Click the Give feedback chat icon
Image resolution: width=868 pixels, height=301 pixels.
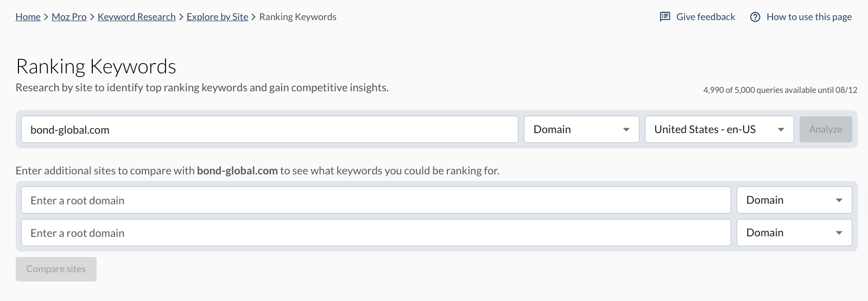[665, 17]
